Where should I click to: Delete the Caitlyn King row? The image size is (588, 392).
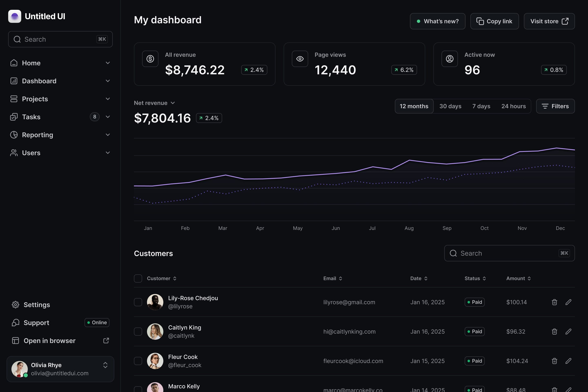(554, 332)
